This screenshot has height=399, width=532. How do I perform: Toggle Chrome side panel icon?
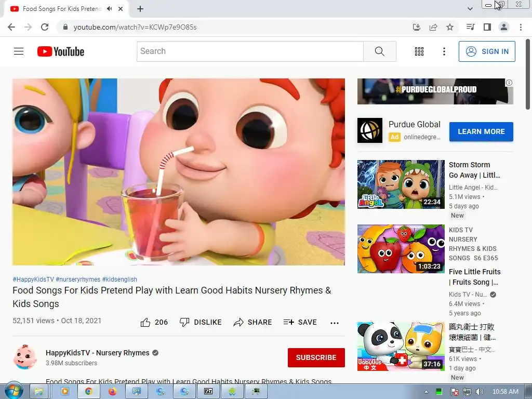[487, 27]
